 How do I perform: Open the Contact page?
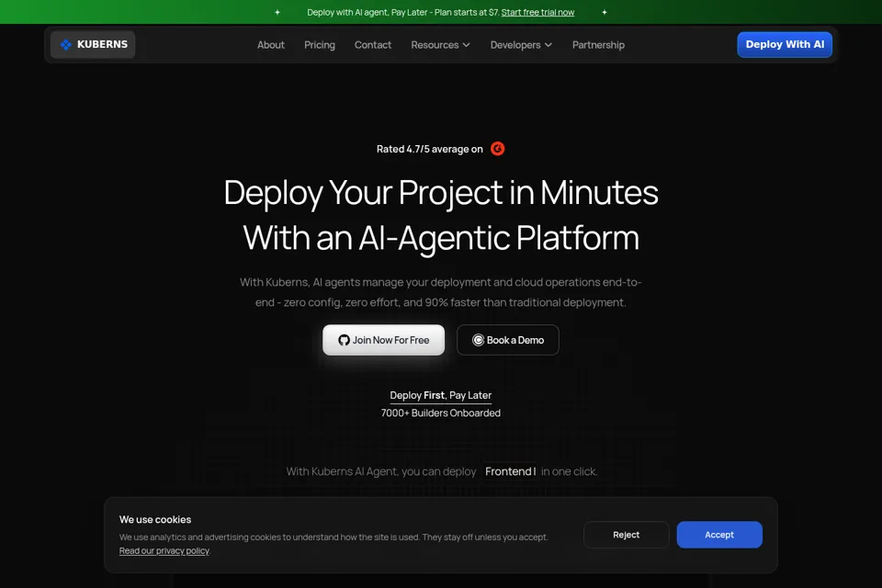tap(373, 45)
